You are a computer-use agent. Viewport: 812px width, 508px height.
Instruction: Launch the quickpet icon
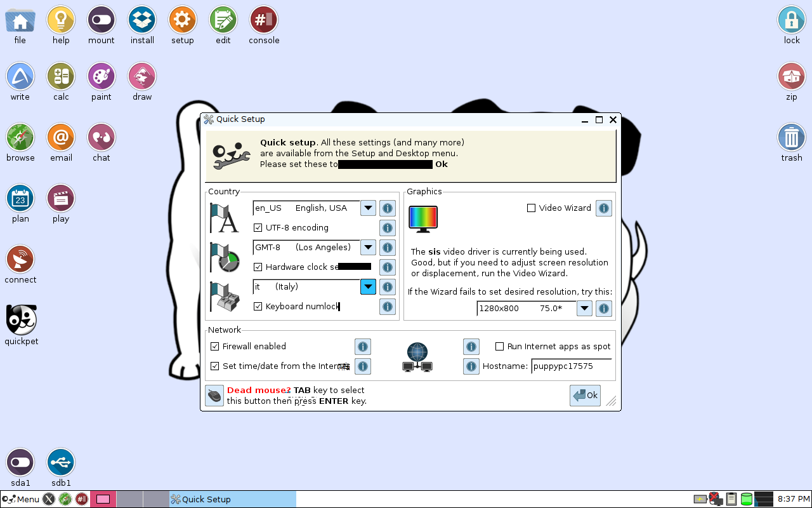pyautogui.click(x=22, y=320)
